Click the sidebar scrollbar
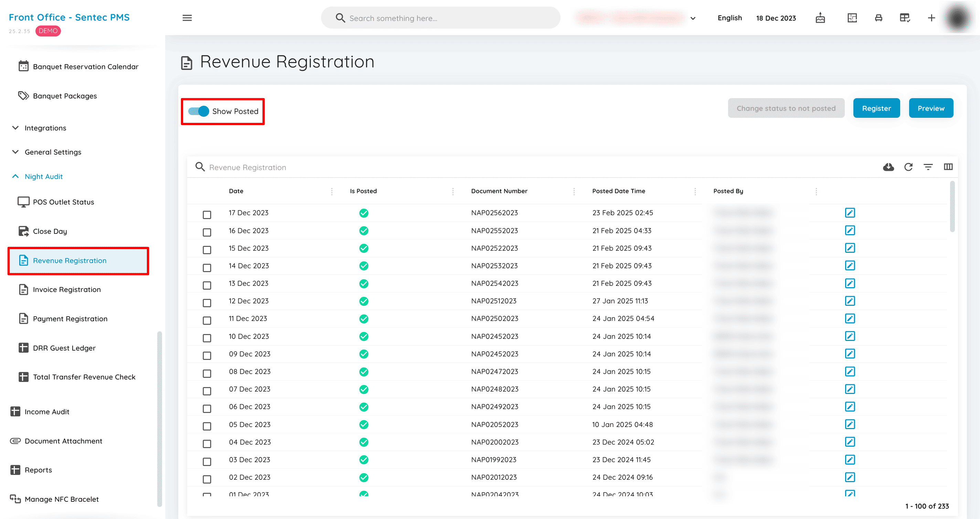This screenshot has width=980, height=519. pos(159,419)
